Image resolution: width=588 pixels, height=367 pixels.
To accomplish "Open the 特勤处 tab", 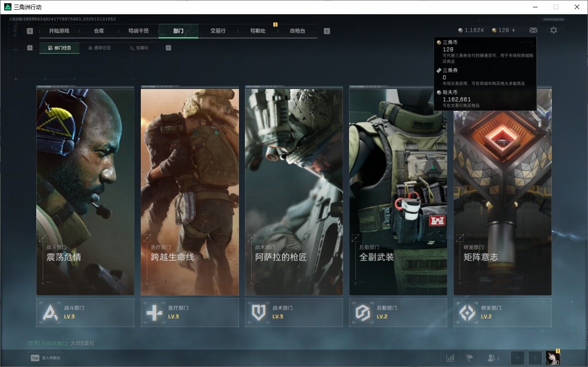I will click(258, 31).
